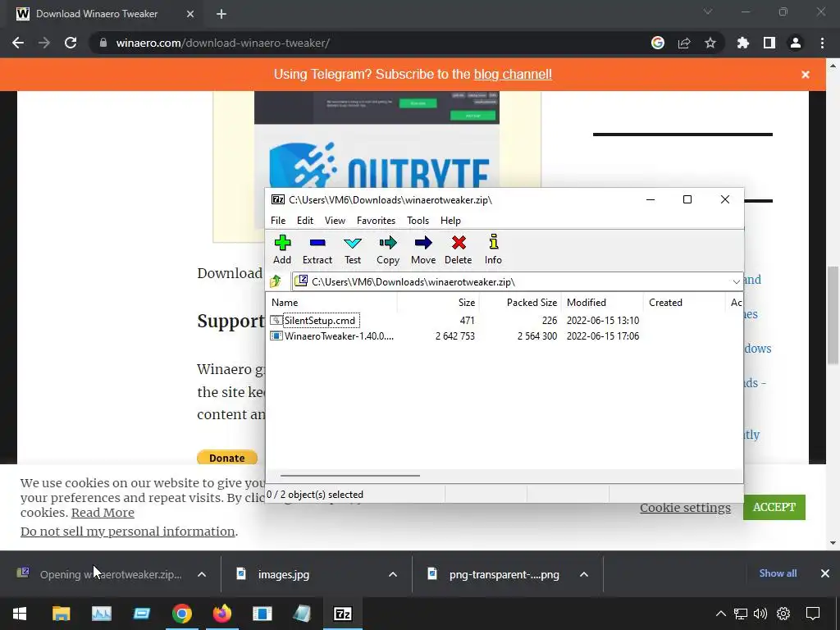Open the 7-Zip Help menu
The height and width of the screenshot is (630, 840).
pos(450,220)
